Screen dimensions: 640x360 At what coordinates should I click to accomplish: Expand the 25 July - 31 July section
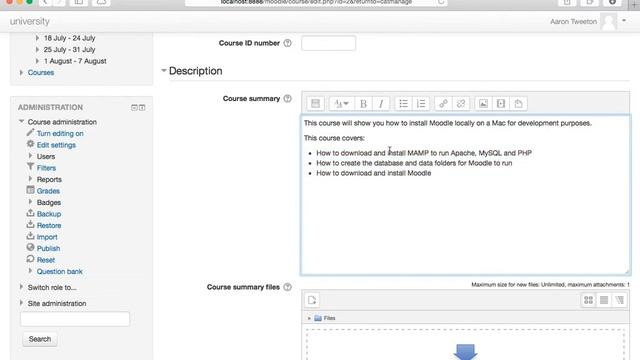point(37,49)
